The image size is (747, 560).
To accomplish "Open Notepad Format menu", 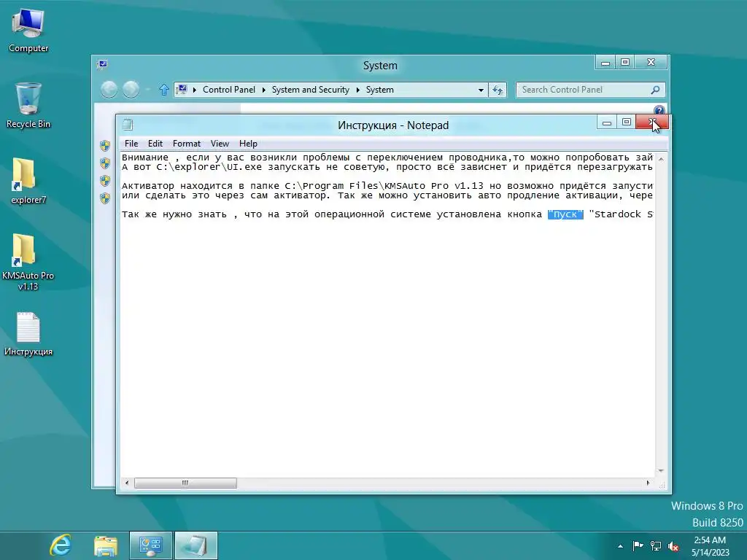I will [x=186, y=144].
